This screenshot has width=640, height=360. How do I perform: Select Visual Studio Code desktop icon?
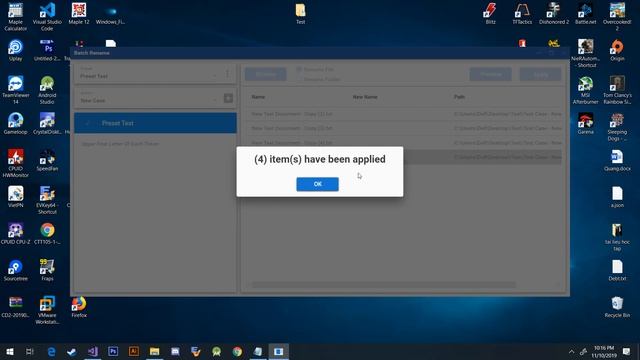[47, 17]
